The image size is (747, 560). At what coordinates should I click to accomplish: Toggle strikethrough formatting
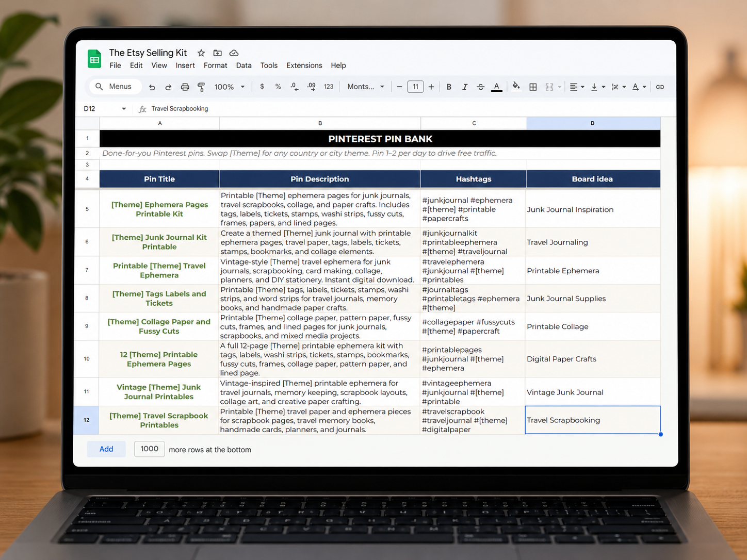pos(480,87)
